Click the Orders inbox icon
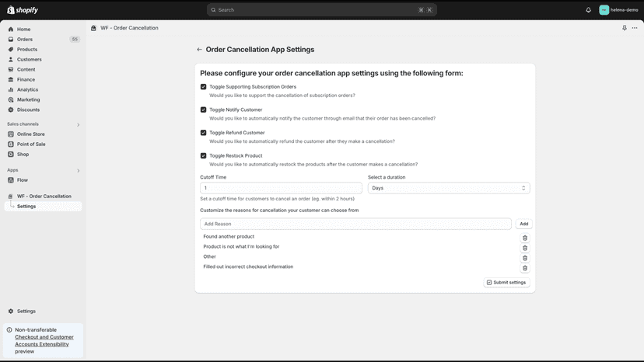644x362 pixels. pos(11,40)
